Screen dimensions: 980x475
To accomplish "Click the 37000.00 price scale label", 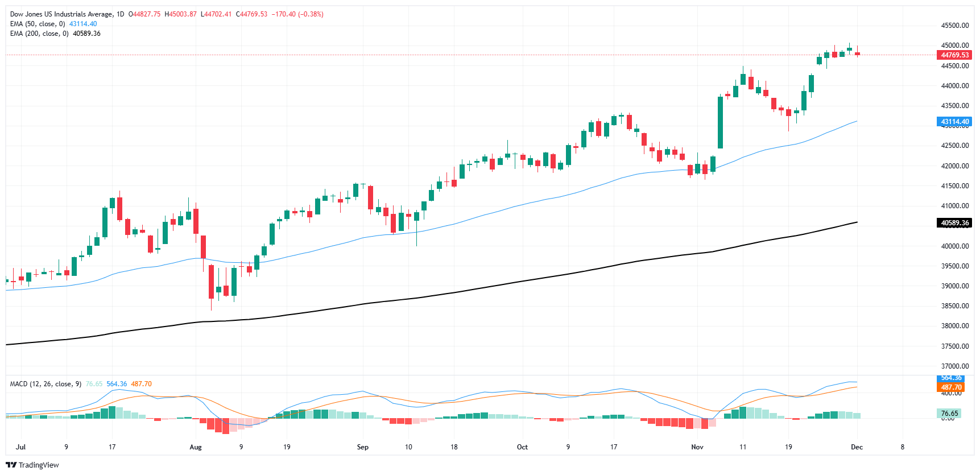I will 955,366.
